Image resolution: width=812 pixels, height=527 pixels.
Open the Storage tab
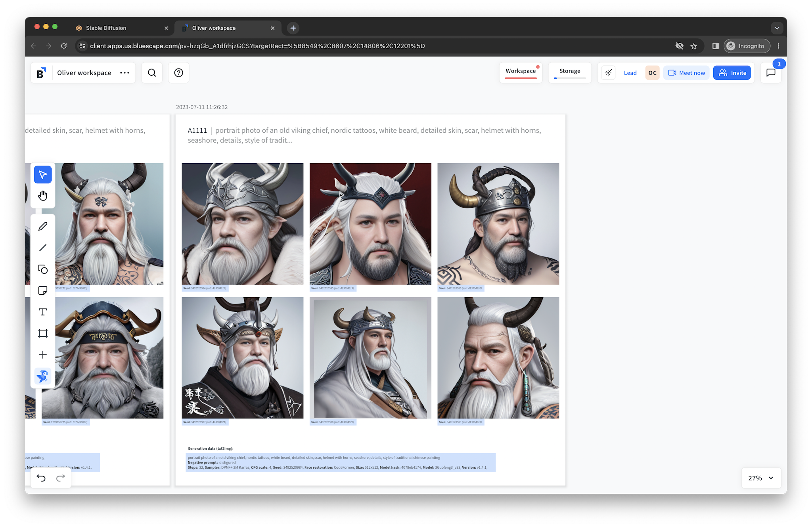click(570, 71)
